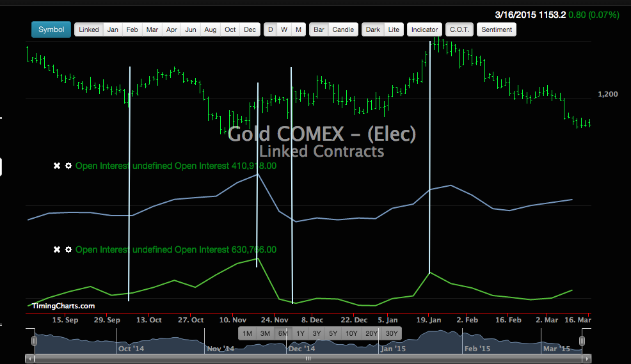Remove the Open Interest 410,918 indicator
This screenshot has height=364, width=631.
coord(57,166)
